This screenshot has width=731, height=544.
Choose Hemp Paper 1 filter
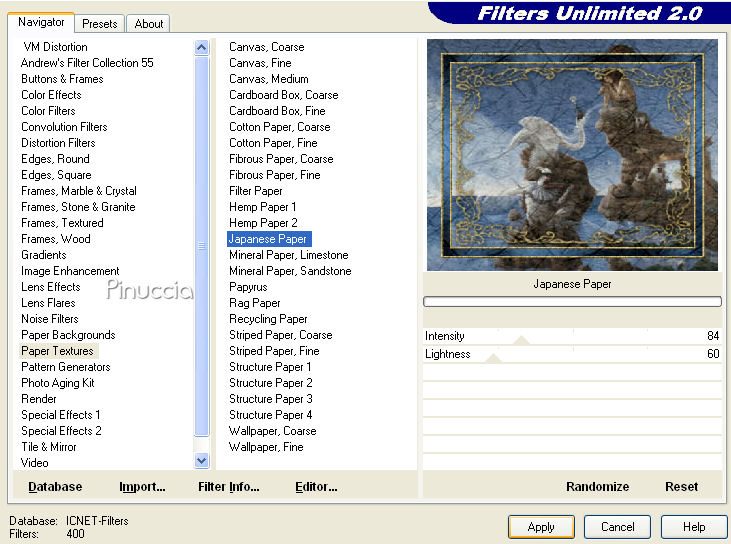click(x=262, y=207)
